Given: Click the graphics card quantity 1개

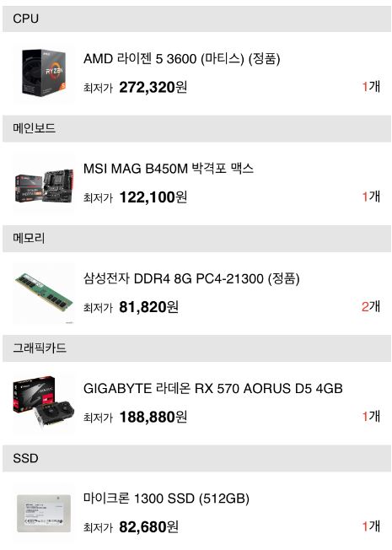Looking at the screenshot, I should [x=371, y=417].
